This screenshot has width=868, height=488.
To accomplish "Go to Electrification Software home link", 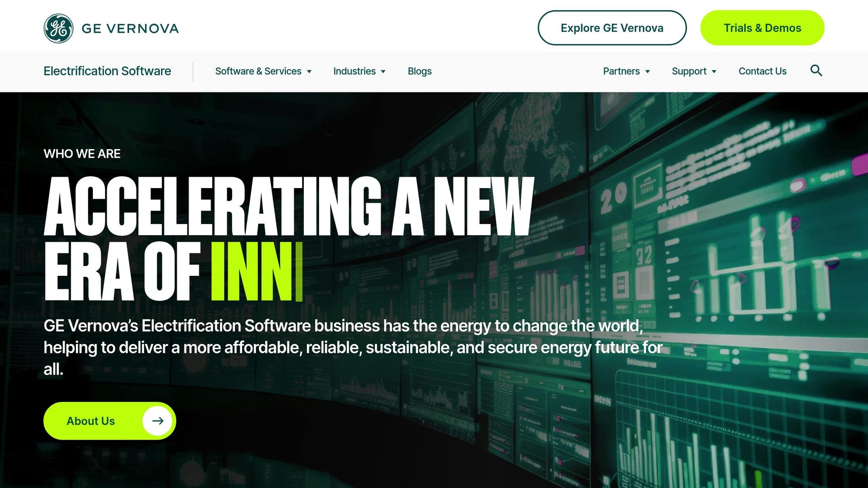I will click(107, 71).
